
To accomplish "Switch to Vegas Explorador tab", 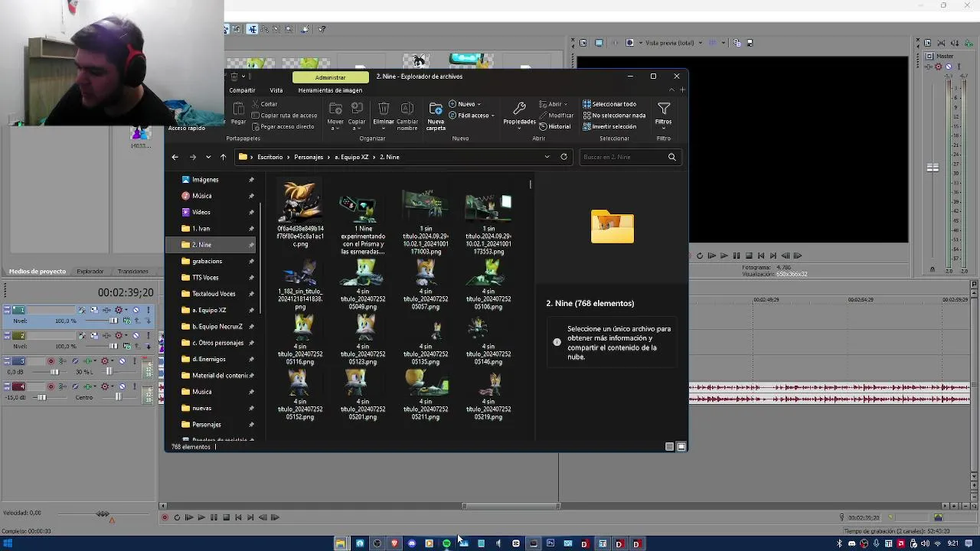I will [x=90, y=272].
